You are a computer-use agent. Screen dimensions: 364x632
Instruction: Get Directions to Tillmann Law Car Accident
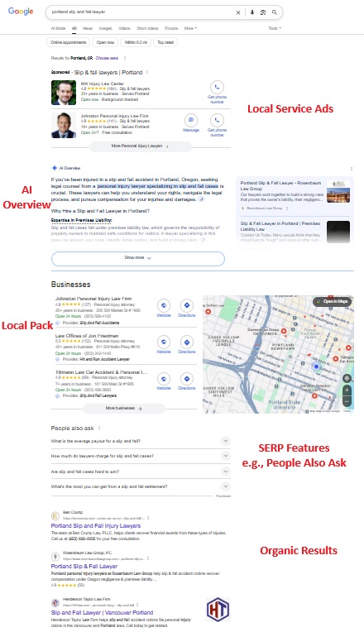tap(187, 381)
